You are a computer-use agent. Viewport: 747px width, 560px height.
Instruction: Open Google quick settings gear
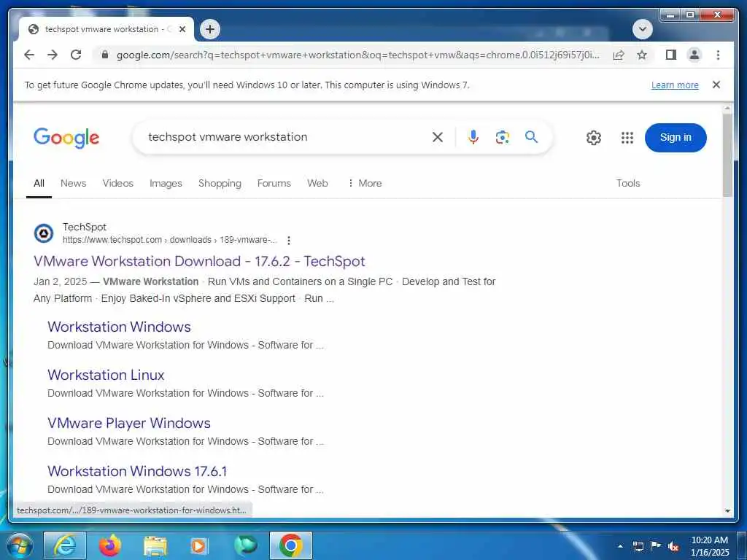click(x=594, y=138)
